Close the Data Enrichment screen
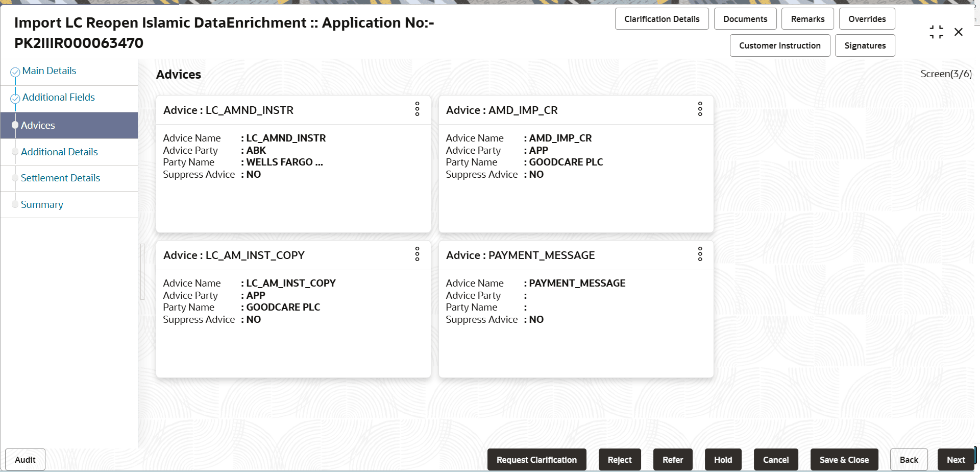Image resolution: width=980 pixels, height=472 pixels. click(959, 32)
